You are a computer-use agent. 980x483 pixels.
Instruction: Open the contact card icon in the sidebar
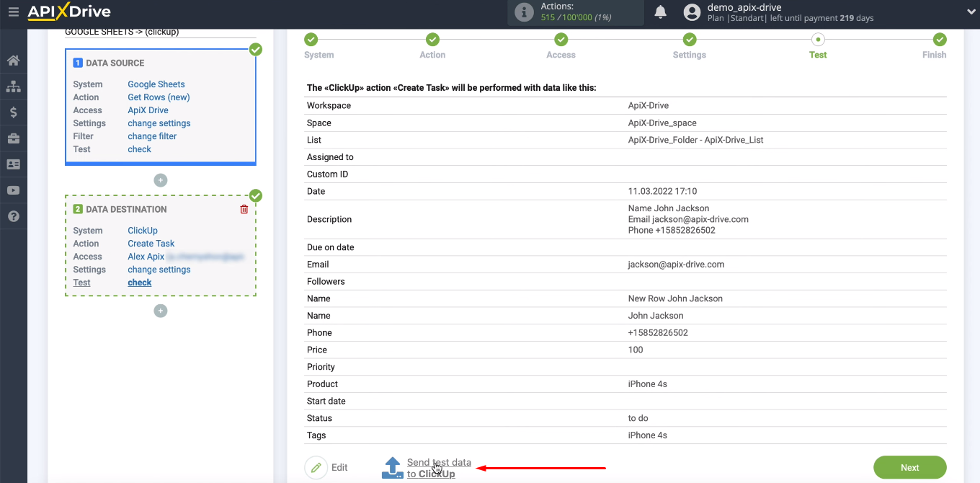[x=14, y=164]
